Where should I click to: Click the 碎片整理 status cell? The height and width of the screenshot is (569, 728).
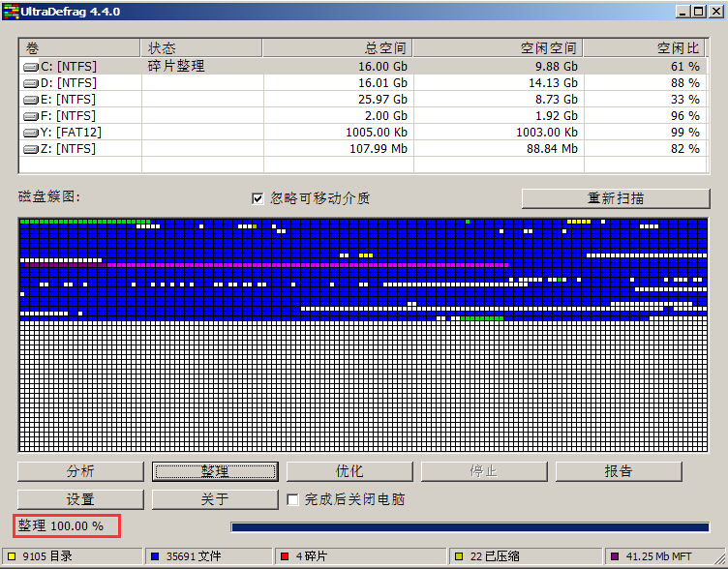pos(176,66)
